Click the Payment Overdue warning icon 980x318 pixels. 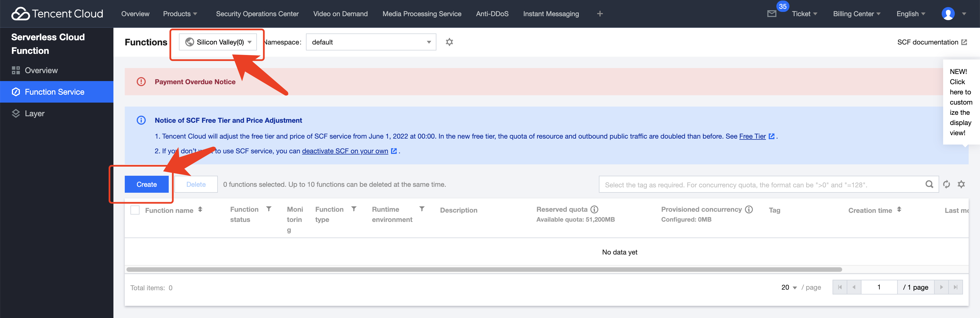pos(141,82)
